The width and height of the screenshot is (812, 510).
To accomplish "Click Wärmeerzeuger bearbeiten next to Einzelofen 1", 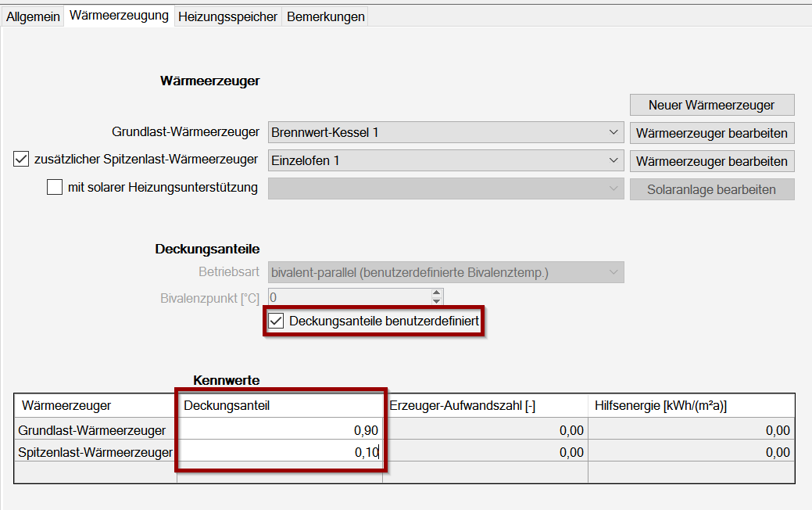I will (711, 161).
